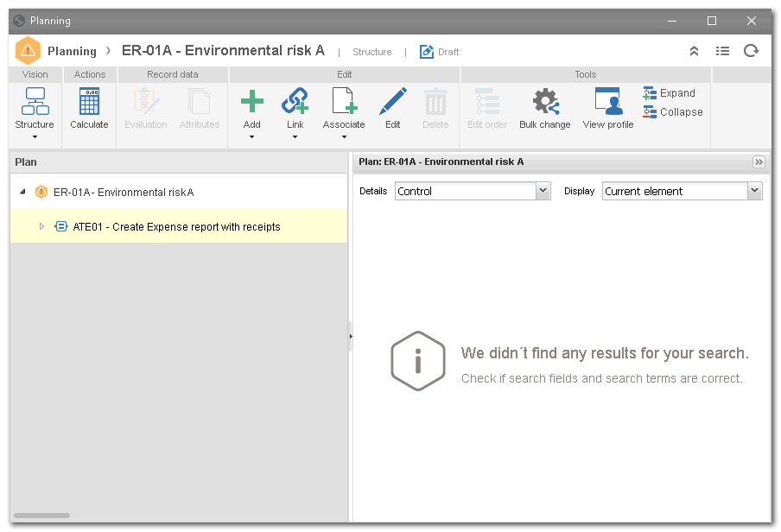781x532 pixels.
Task: Click the Tools group label
Action: (x=585, y=75)
